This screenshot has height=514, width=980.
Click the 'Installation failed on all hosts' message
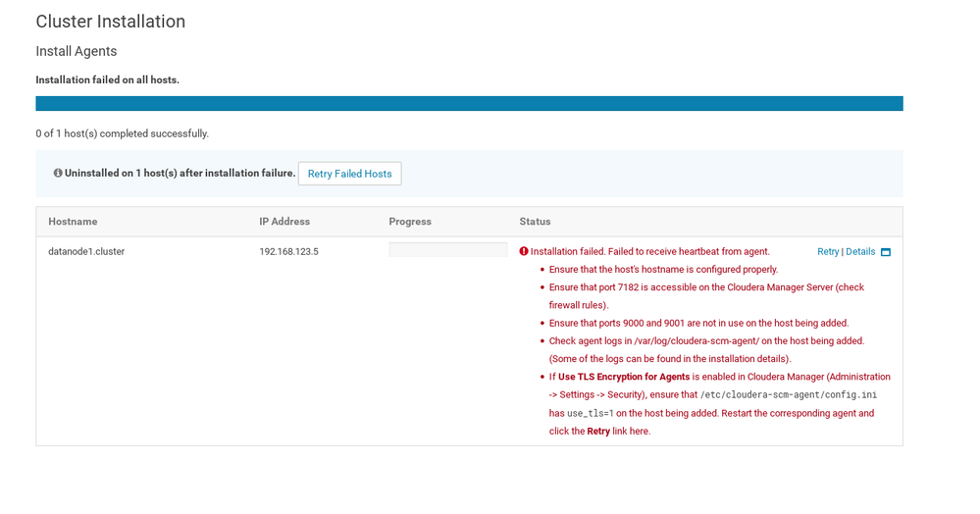[x=108, y=80]
